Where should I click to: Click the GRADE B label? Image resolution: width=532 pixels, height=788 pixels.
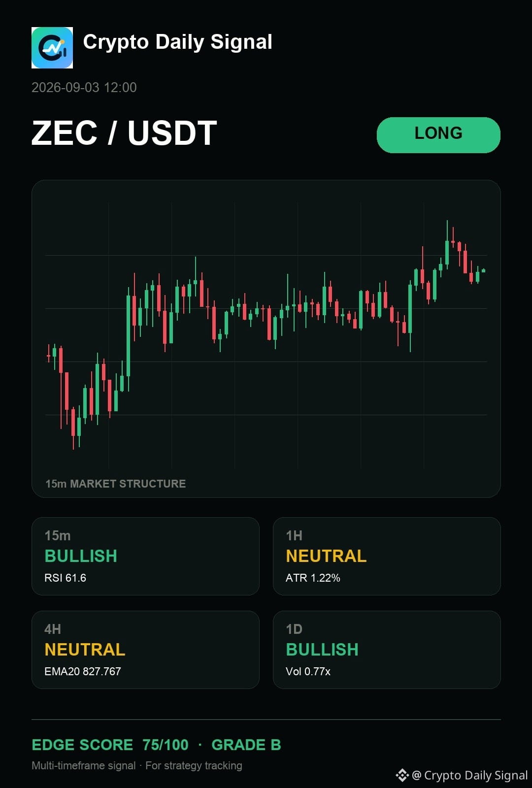(x=246, y=745)
